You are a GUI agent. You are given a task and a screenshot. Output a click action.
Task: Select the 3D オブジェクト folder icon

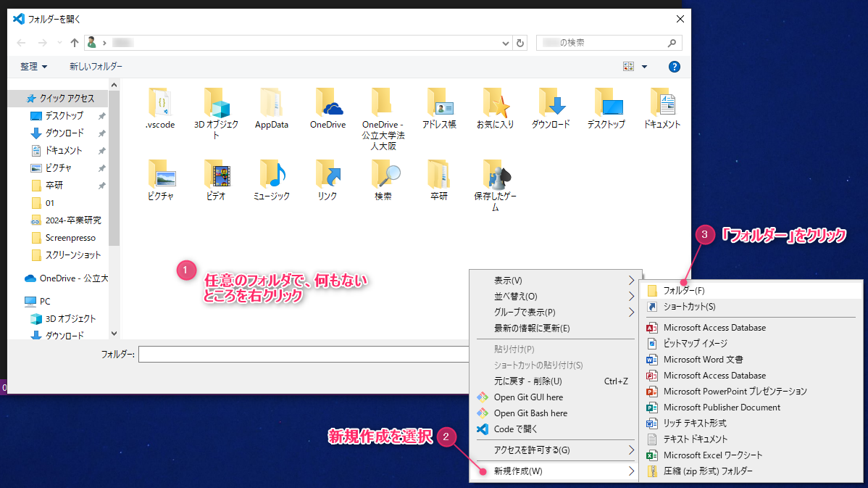click(x=216, y=103)
